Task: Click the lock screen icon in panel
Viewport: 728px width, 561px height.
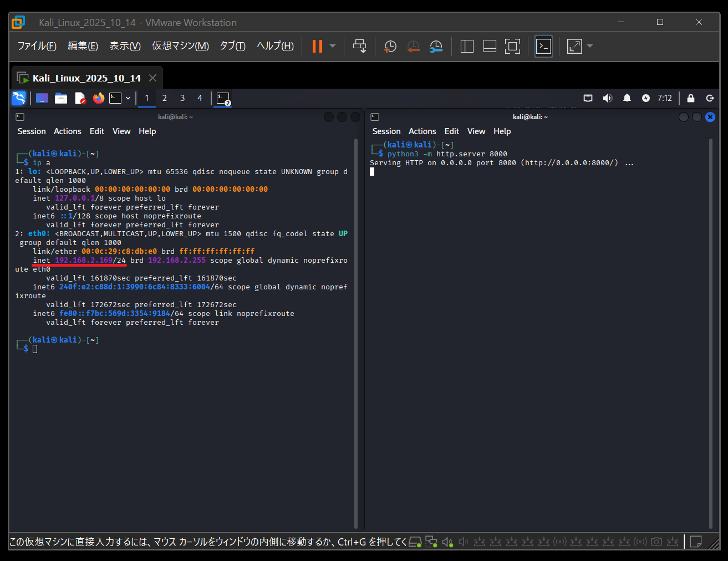Action: coord(690,98)
